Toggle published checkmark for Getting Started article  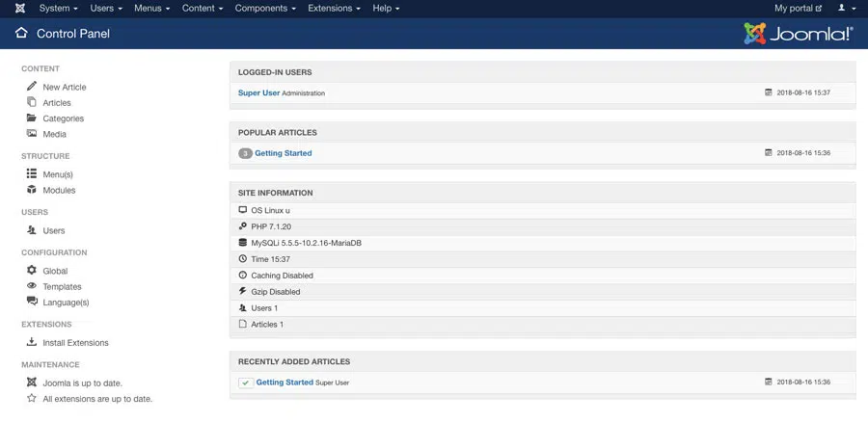pos(246,382)
